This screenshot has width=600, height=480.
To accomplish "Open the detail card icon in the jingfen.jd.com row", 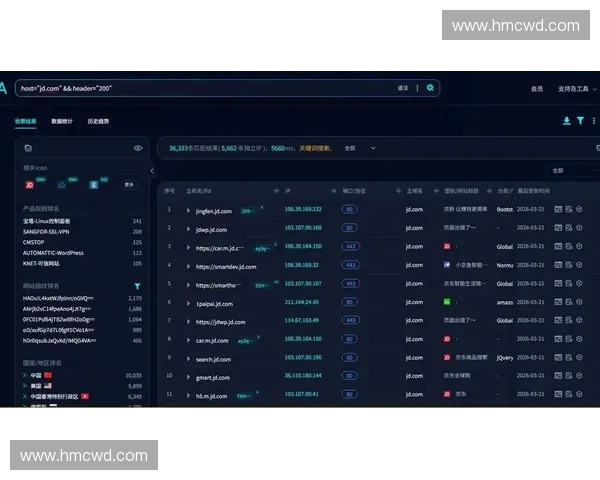I will point(558,209).
